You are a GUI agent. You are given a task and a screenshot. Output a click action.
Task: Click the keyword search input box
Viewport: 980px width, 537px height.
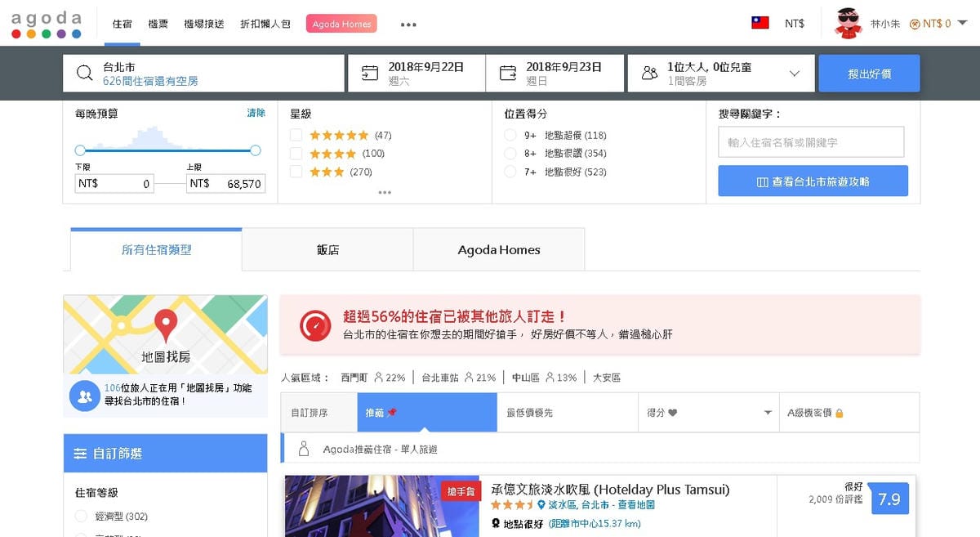pyautogui.click(x=811, y=142)
